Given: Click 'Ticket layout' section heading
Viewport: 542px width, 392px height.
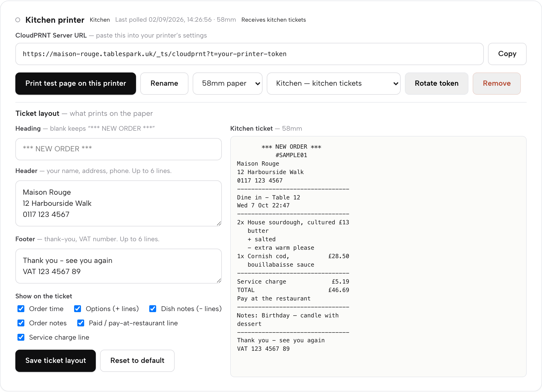Looking at the screenshot, I should (37, 113).
